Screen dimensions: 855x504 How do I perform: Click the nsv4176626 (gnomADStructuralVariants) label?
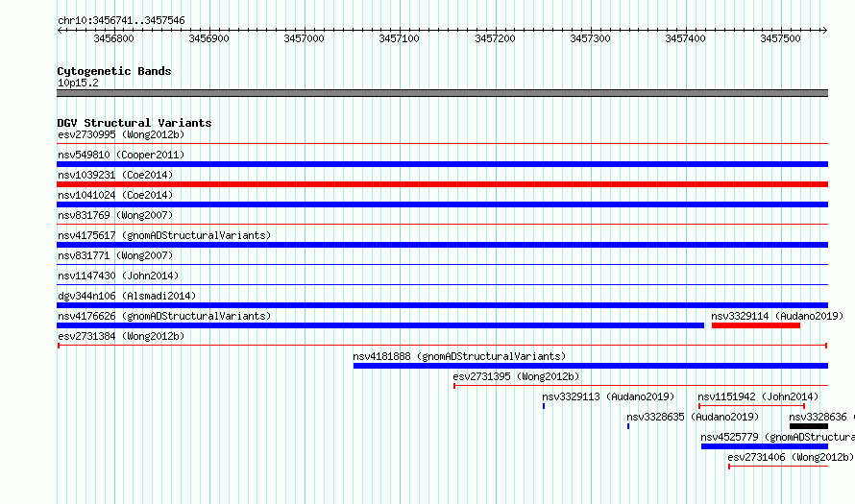click(x=164, y=316)
